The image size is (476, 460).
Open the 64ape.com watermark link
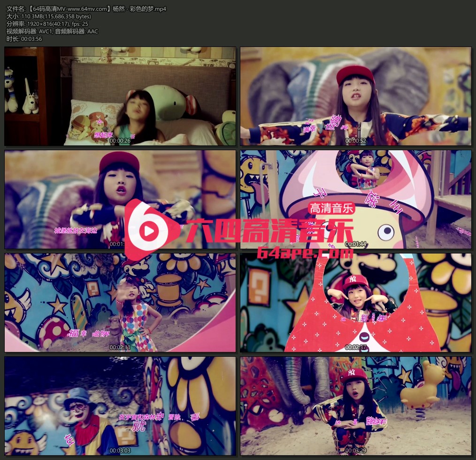pos(305,253)
